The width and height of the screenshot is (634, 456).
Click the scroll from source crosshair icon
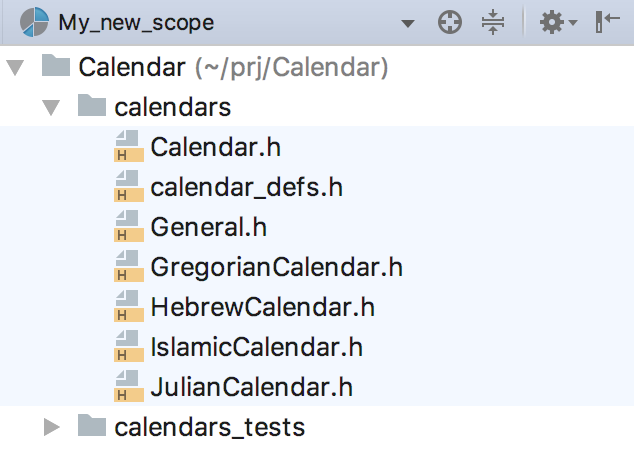point(450,22)
